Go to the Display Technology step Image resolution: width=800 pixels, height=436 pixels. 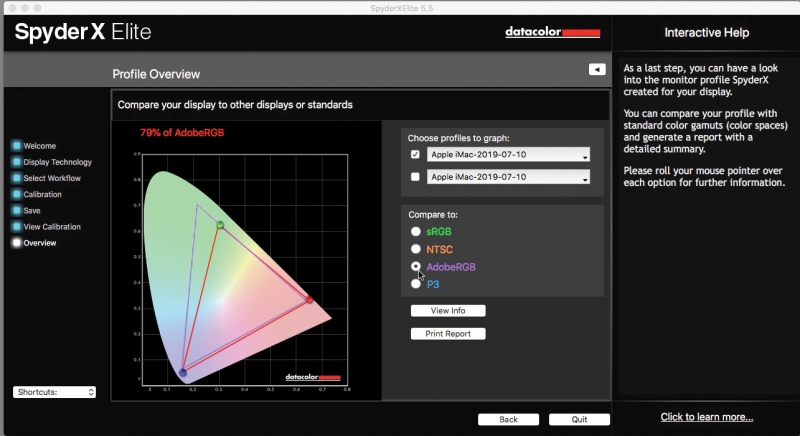point(58,162)
